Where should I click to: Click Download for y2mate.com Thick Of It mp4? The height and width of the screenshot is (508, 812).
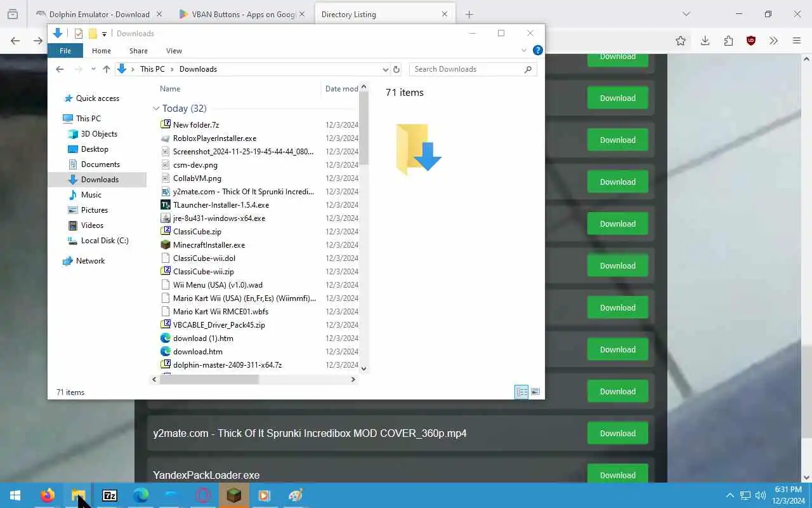[617, 433]
